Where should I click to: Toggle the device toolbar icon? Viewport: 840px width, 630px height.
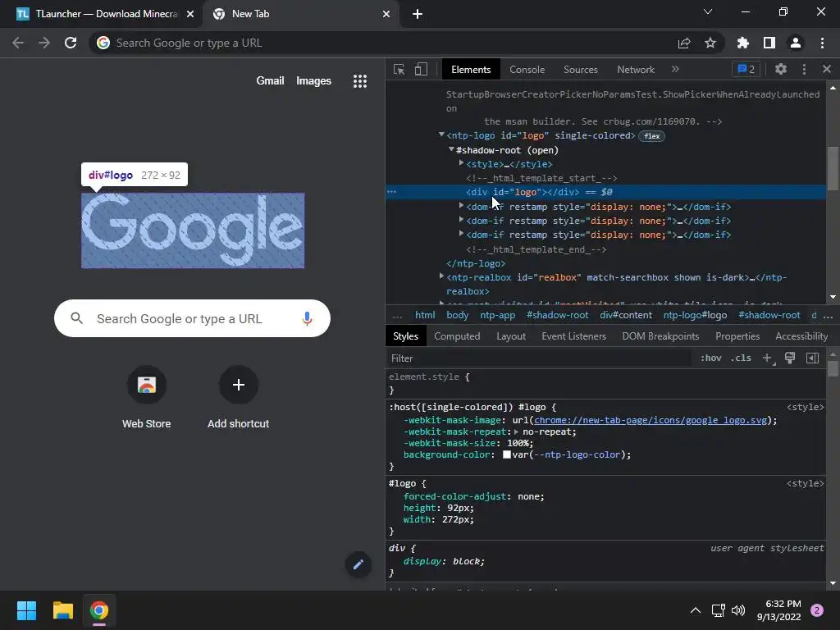(421, 70)
